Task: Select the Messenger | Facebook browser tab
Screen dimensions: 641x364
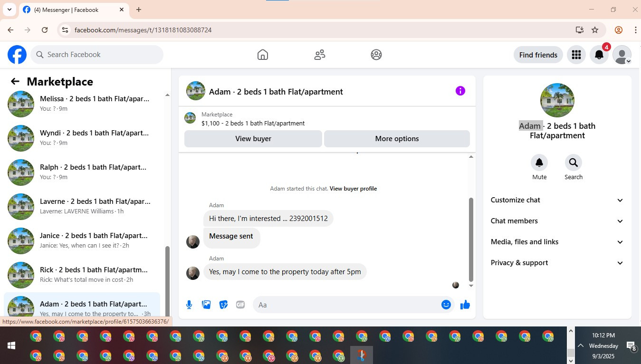Action: [74, 10]
